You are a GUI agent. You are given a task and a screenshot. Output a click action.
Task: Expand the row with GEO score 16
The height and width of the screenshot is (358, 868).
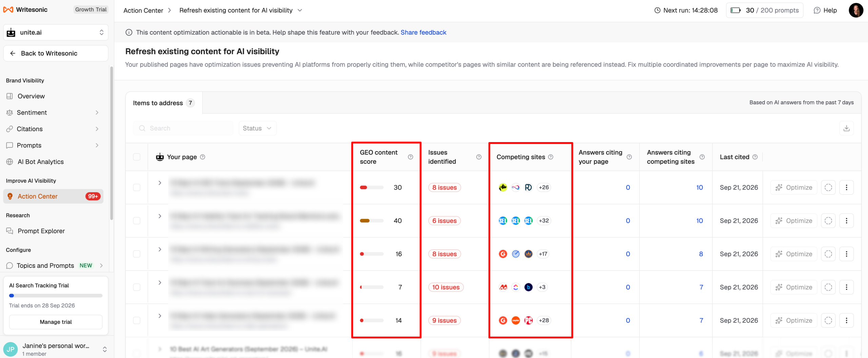pos(160,250)
